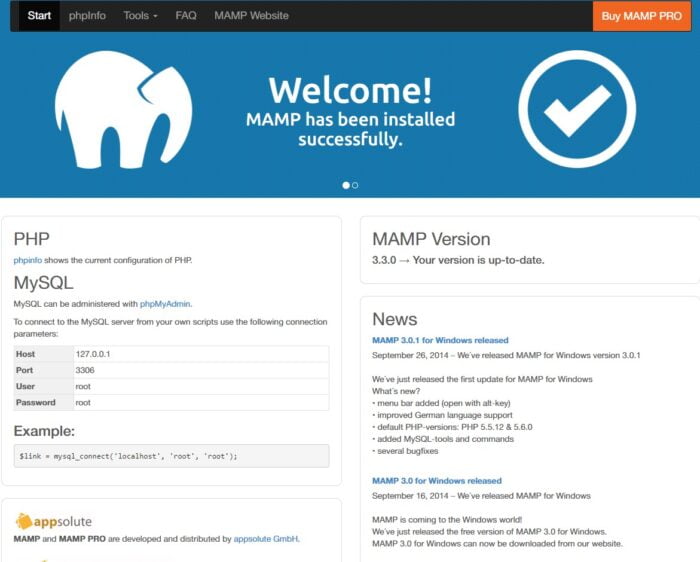
Task: Click the default PHP-versions bullet line
Action: tap(452, 427)
